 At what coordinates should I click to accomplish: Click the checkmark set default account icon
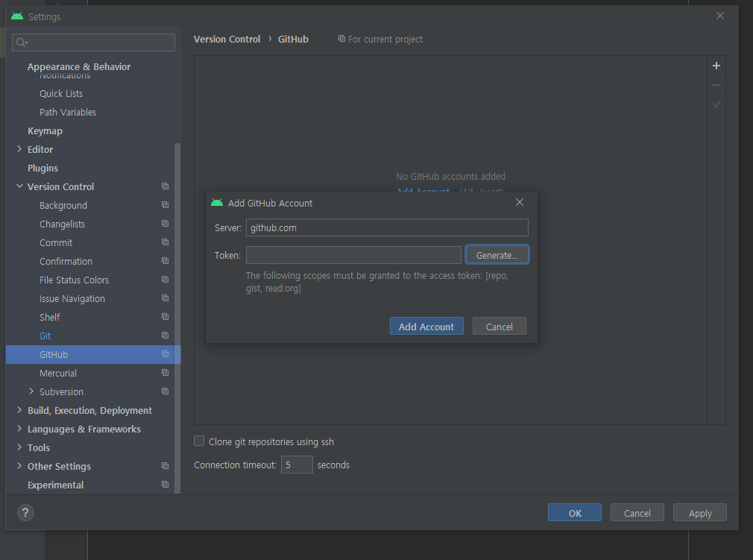[716, 104]
